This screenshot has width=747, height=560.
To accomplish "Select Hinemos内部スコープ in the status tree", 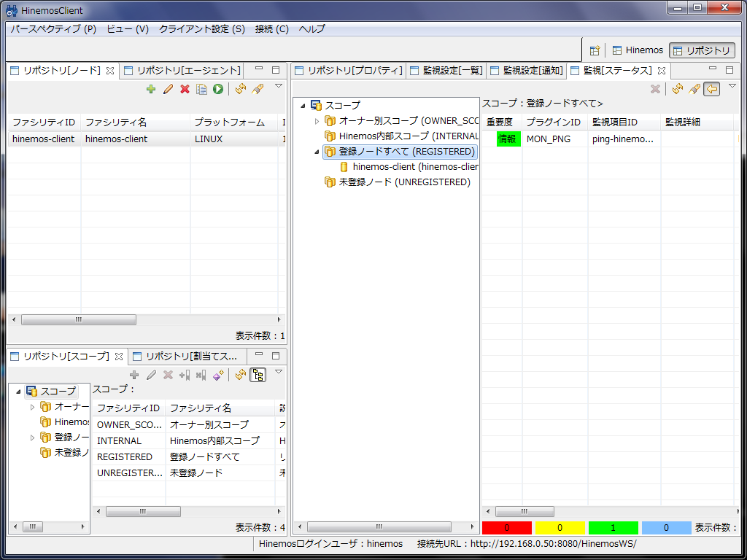I will click(x=400, y=136).
